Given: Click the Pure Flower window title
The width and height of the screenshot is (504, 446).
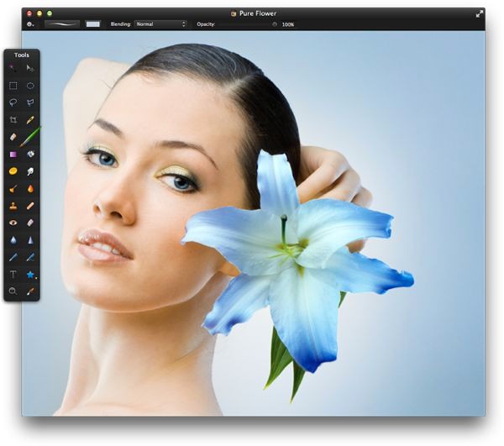Looking at the screenshot, I should pyautogui.click(x=258, y=13).
